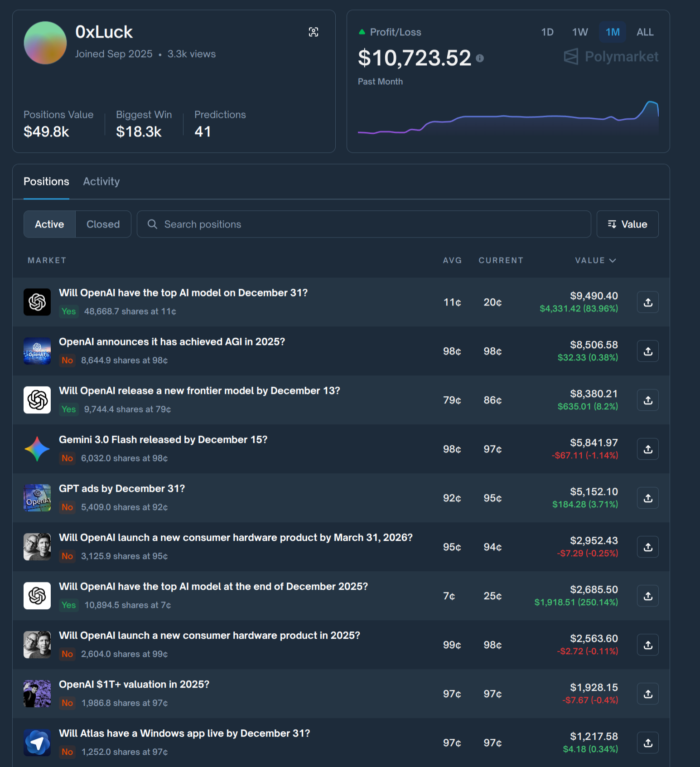The height and width of the screenshot is (767, 700).
Task: Open the Value sort dropdown button
Action: [x=628, y=224]
